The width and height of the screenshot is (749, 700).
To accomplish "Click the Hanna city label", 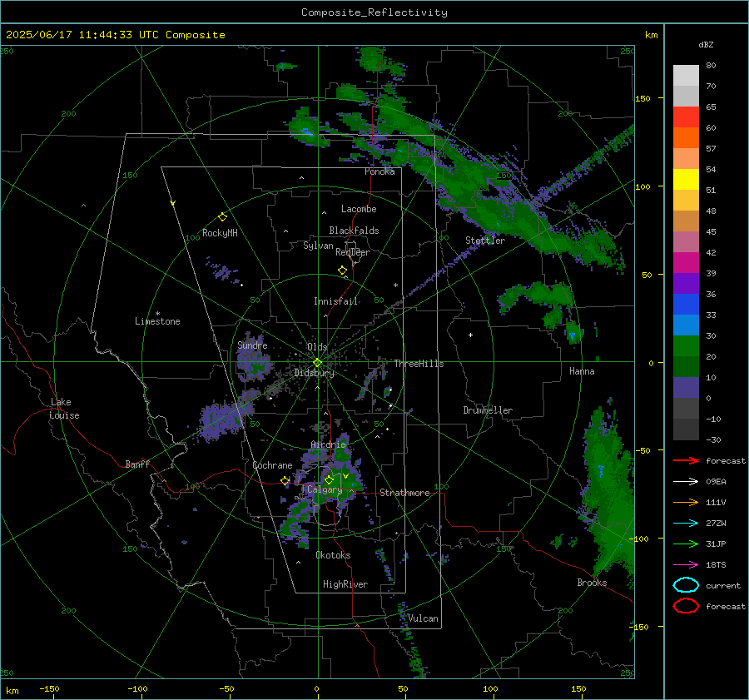I will pyautogui.click(x=582, y=371).
